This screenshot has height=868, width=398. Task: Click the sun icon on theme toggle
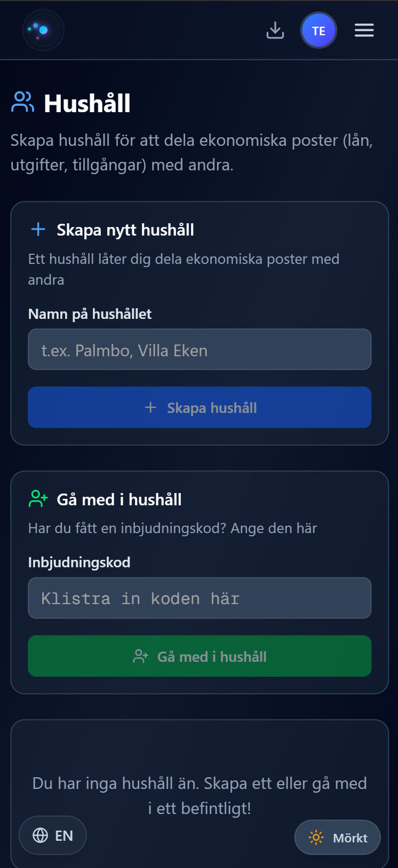[316, 838]
